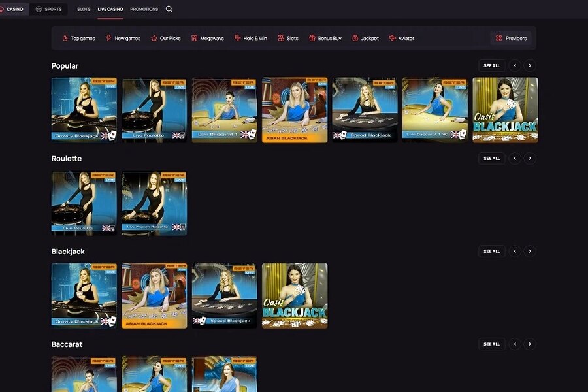Switch to the Sports section tab
The height and width of the screenshot is (392, 588).
coord(49,9)
